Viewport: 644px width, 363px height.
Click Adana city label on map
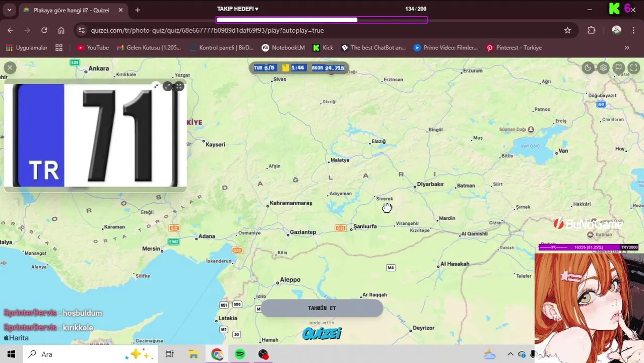pos(206,236)
